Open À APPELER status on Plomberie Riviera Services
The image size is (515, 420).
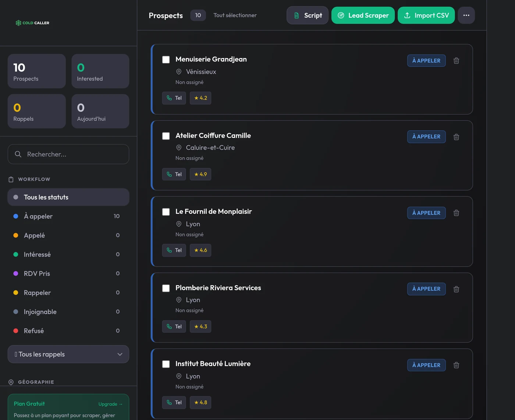tap(426, 289)
